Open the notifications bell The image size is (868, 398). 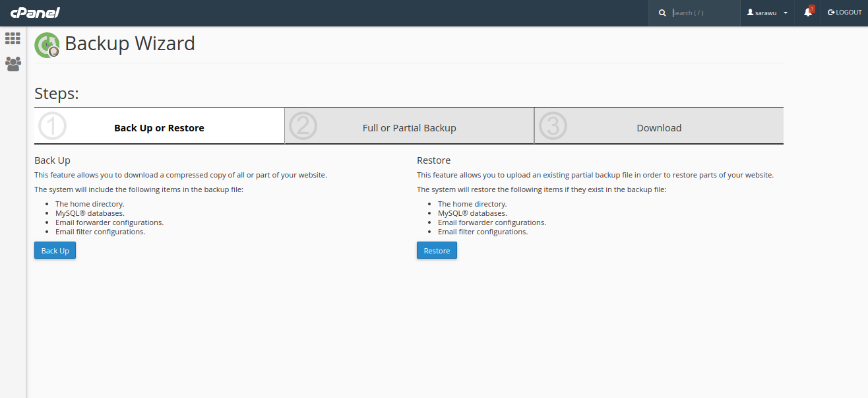[x=807, y=13]
